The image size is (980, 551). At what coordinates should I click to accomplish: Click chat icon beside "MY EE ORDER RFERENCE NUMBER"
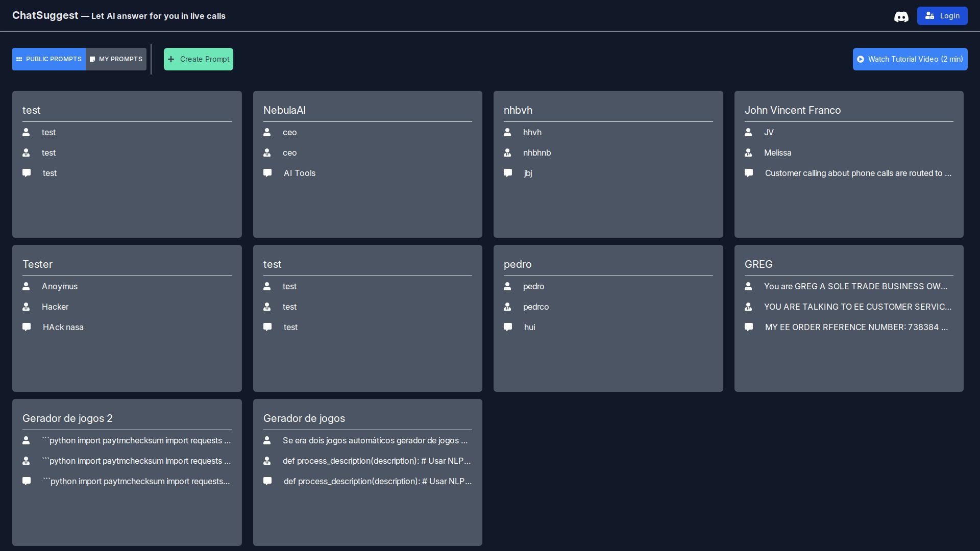pos(749,327)
